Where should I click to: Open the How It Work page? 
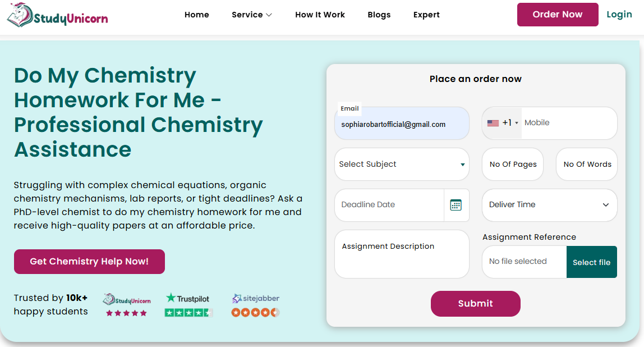point(320,15)
